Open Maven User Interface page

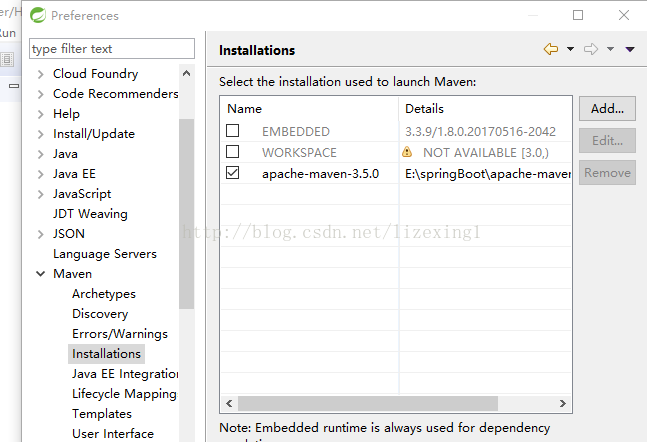click(113, 434)
